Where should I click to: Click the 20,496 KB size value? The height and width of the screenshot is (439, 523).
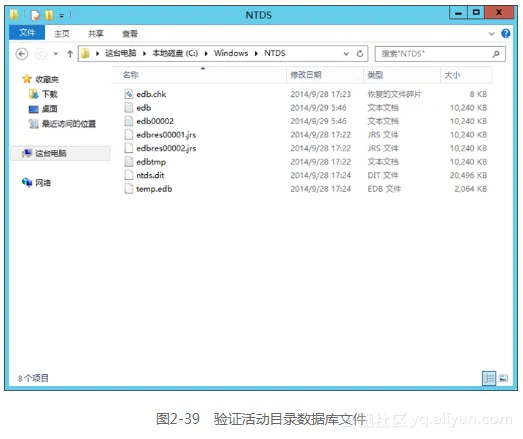(468, 175)
